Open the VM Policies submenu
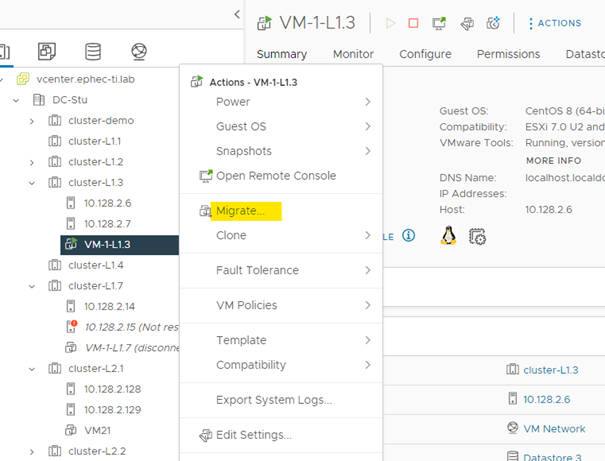 [281, 305]
